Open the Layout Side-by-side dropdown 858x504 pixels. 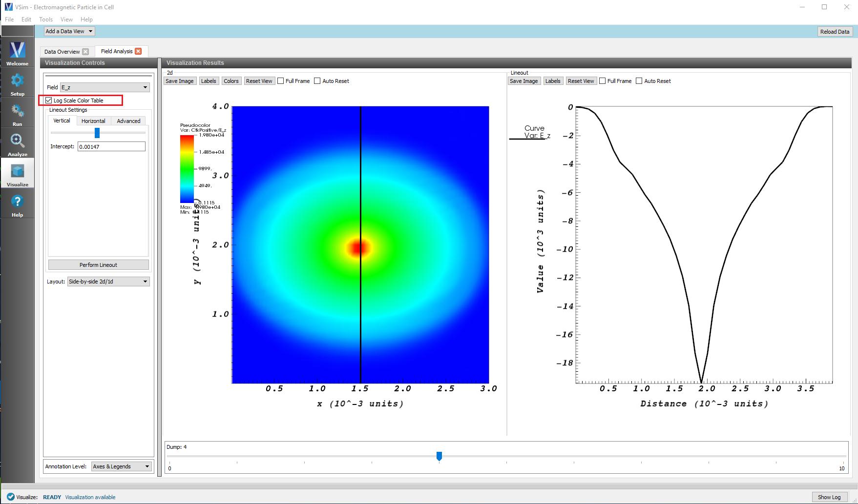pos(108,282)
